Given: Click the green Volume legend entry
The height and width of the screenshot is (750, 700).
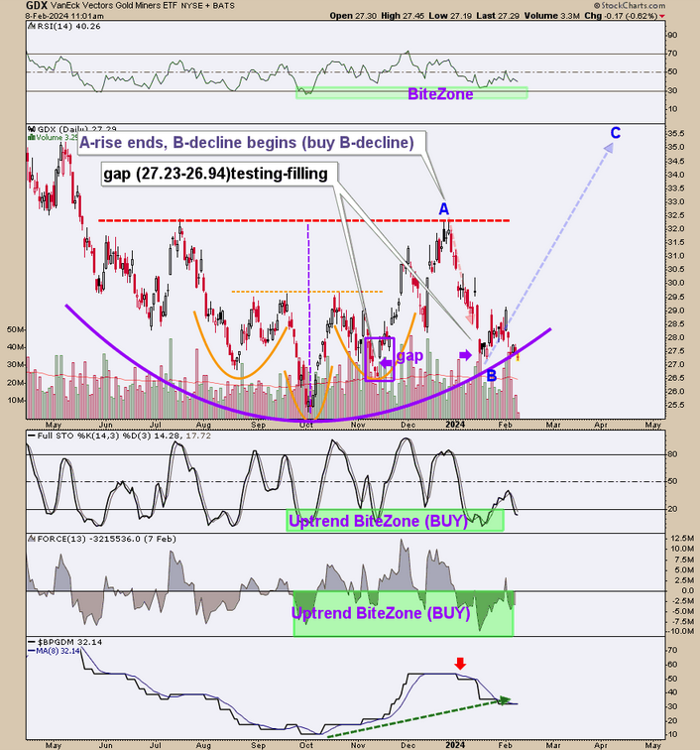Looking at the screenshot, I should click(x=54, y=137).
